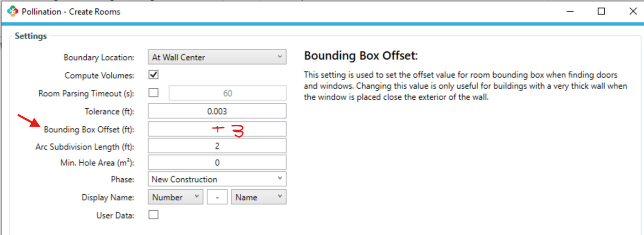Maximize the Create Rooms window
The image size is (644, 235).
tap(601, 11)
